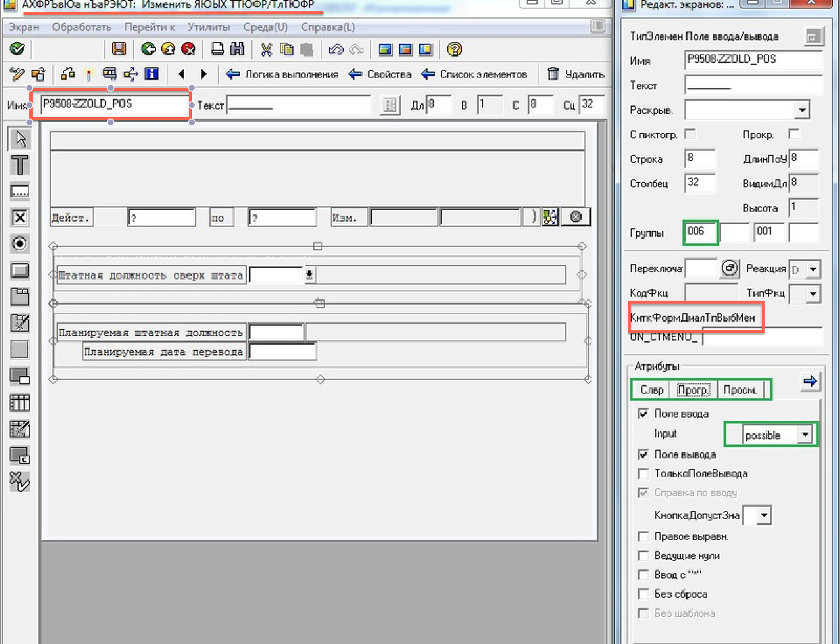Image resolution: width=840 pixels, height=644 pixels.
Task: Check the 'Ведущие нули' checkbox
Action: click(643, 556)
